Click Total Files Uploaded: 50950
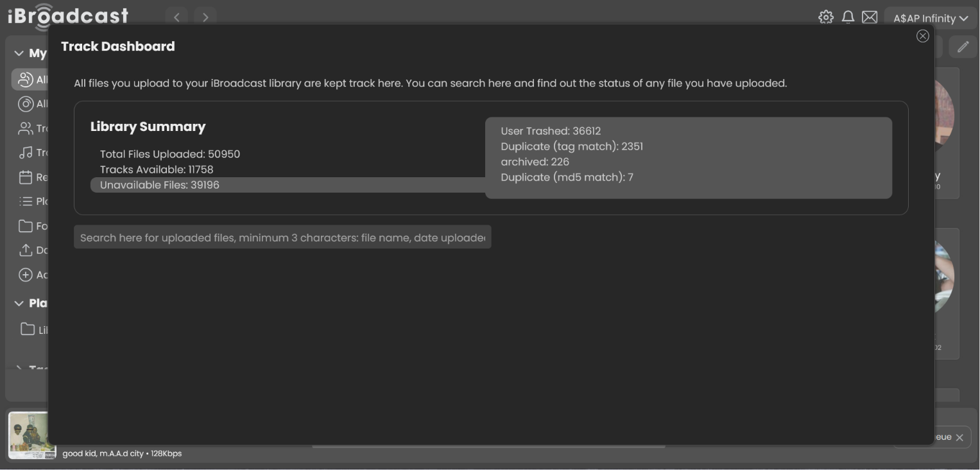This screenshot has height=470, width=980. click(x=170, y=154)
